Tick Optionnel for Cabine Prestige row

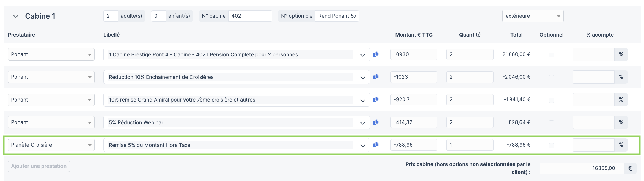click(551, 55)
